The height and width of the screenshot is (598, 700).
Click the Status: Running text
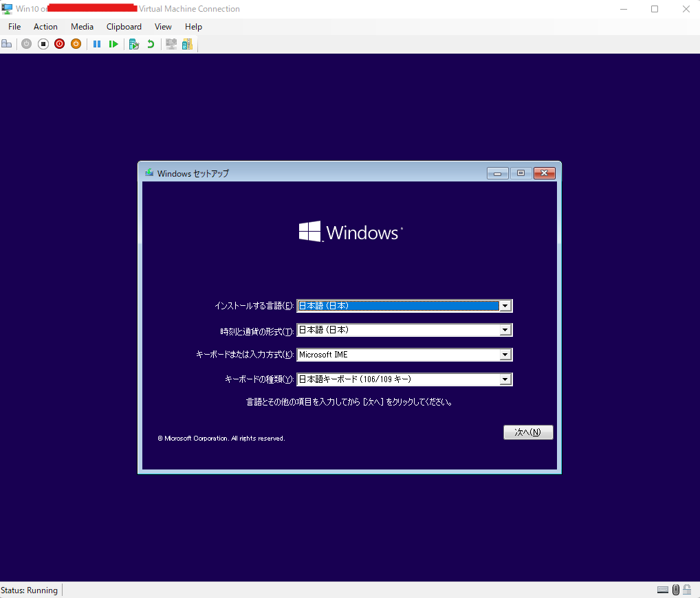(x=29, y=590)
